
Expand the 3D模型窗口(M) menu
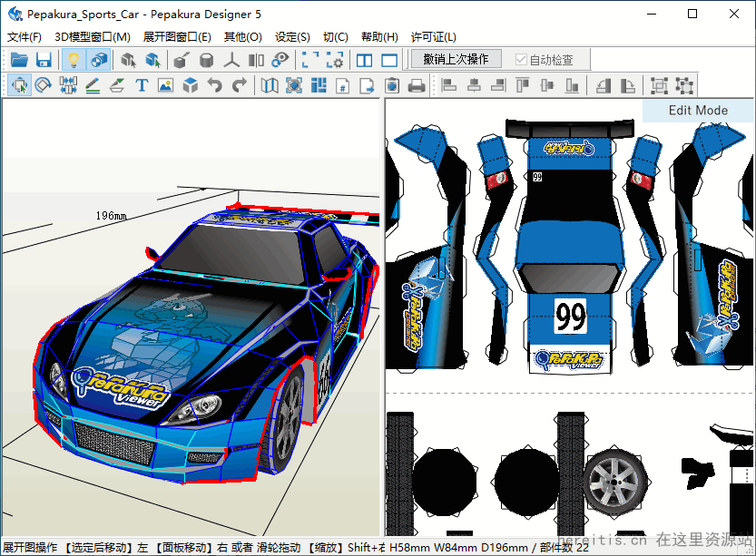pyautogui.click(x=93, y=37)
